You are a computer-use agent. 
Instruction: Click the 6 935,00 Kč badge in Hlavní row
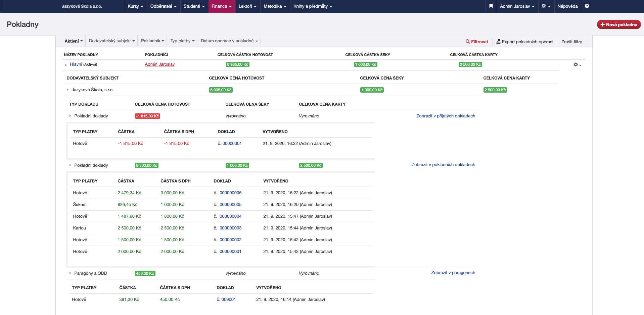pos(238,64)
